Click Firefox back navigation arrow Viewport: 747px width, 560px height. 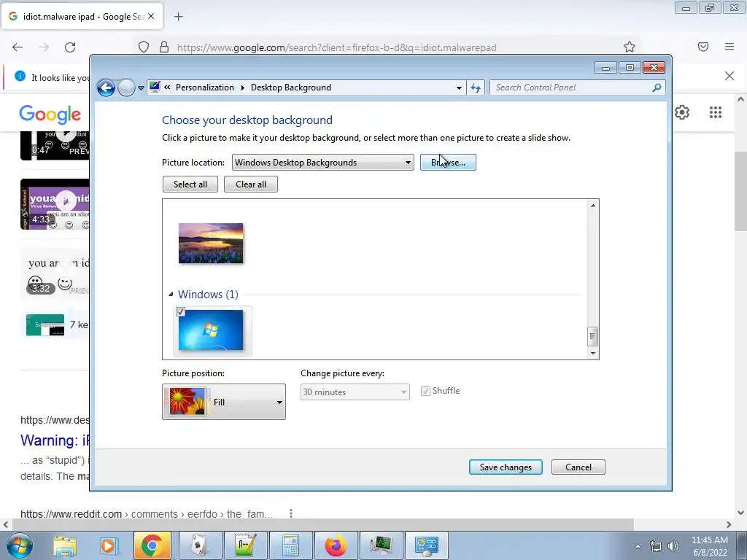click(x=18, y=47)
